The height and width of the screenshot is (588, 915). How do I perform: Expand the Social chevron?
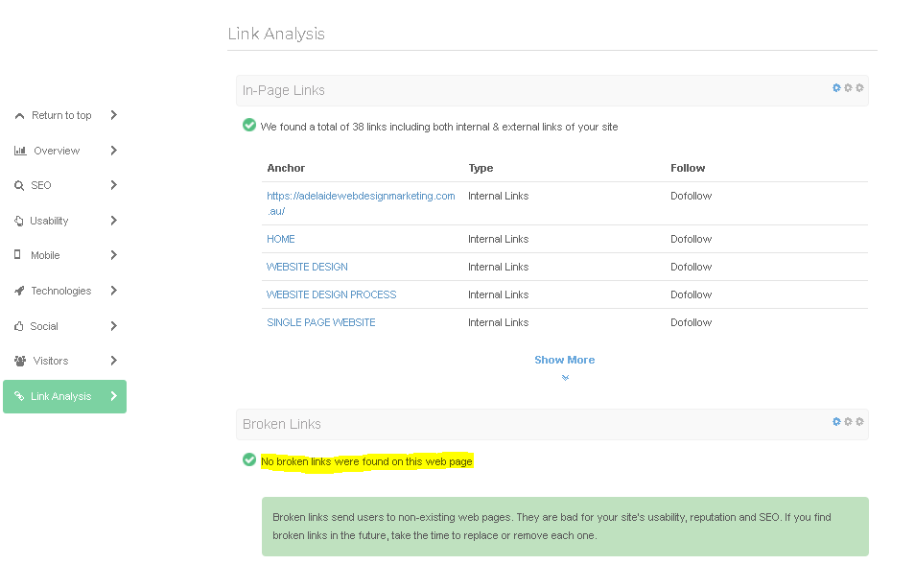coord(114,326)
